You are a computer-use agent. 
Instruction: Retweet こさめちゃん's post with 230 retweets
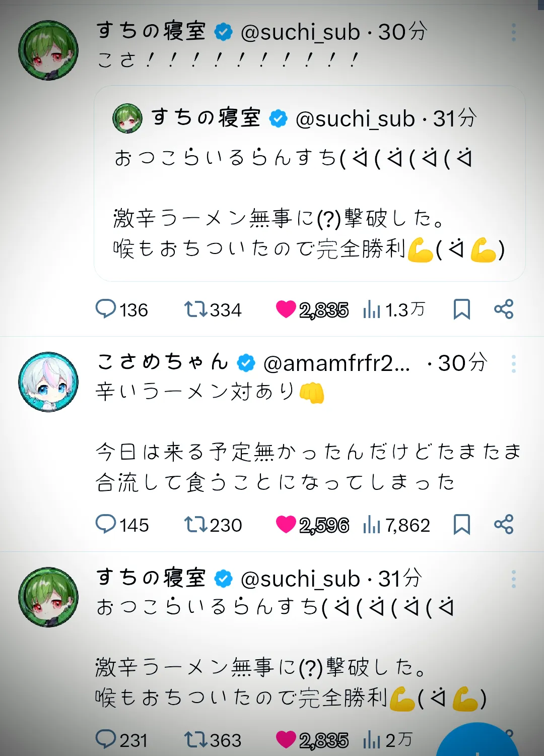point(213,525)
